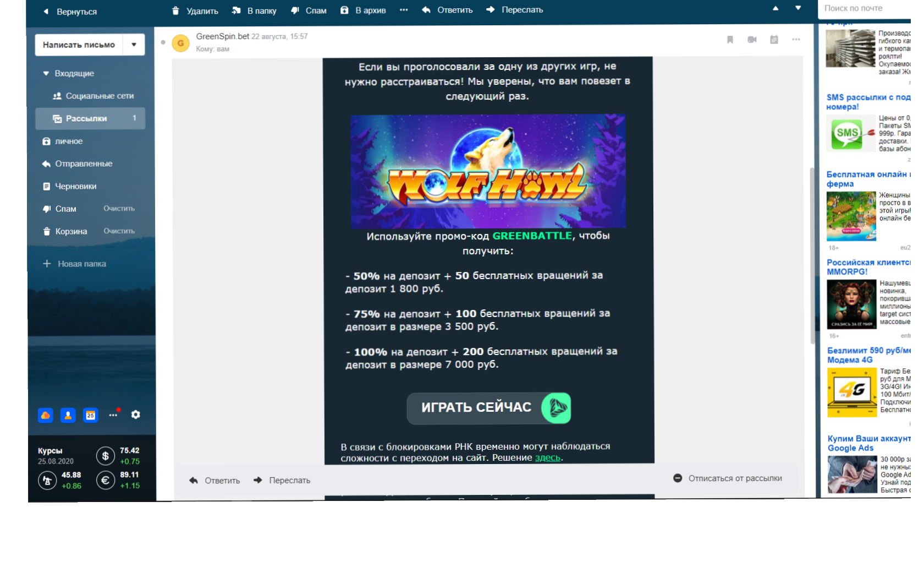The width and height of the screenshot is (924, 578).
Task: Click Написать письмо to compose an email
Action: (79, 45)
